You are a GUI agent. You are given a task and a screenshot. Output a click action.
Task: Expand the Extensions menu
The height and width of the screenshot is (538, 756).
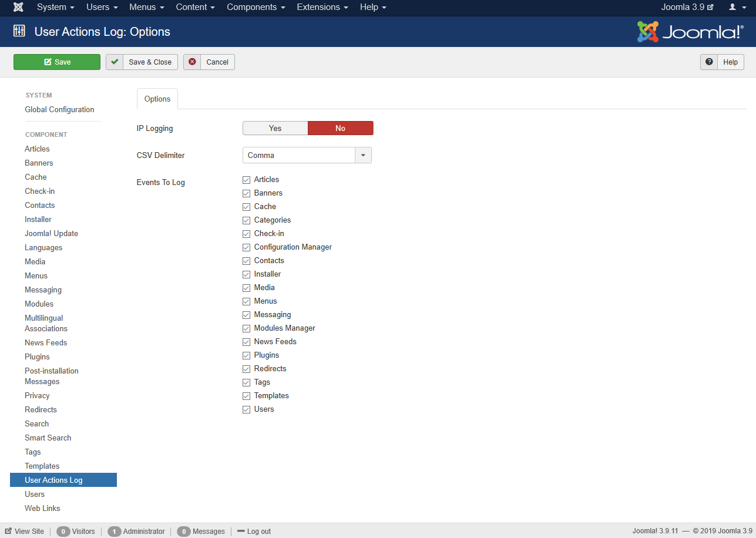(x=322, y=7)
